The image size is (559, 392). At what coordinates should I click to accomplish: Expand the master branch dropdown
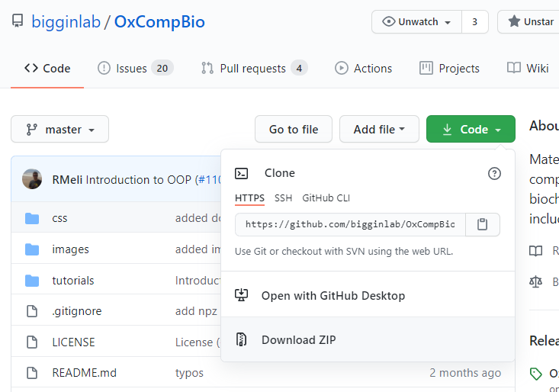tap(60, 129)
